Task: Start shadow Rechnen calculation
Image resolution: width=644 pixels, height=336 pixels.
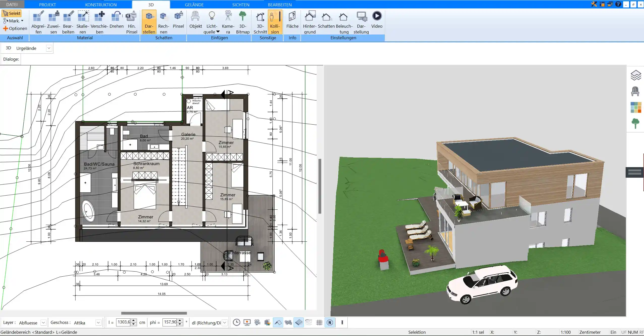Action: [x=164, y=22]
